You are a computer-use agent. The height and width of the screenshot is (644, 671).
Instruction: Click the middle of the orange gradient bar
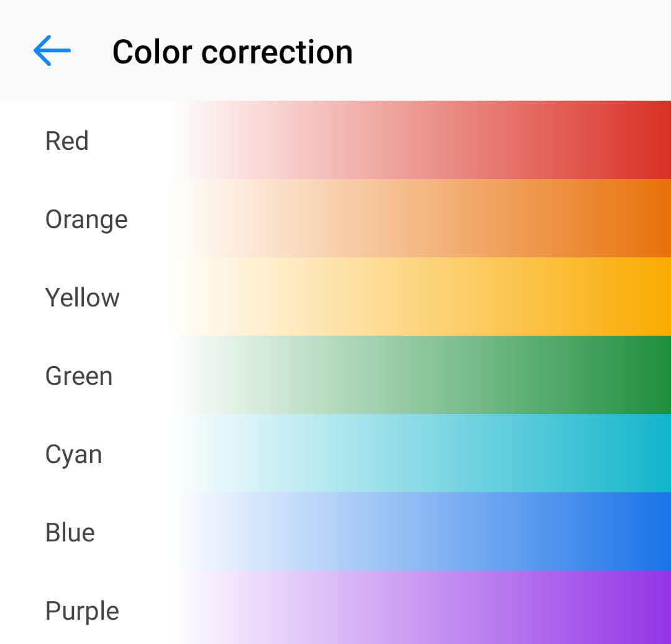422,219
